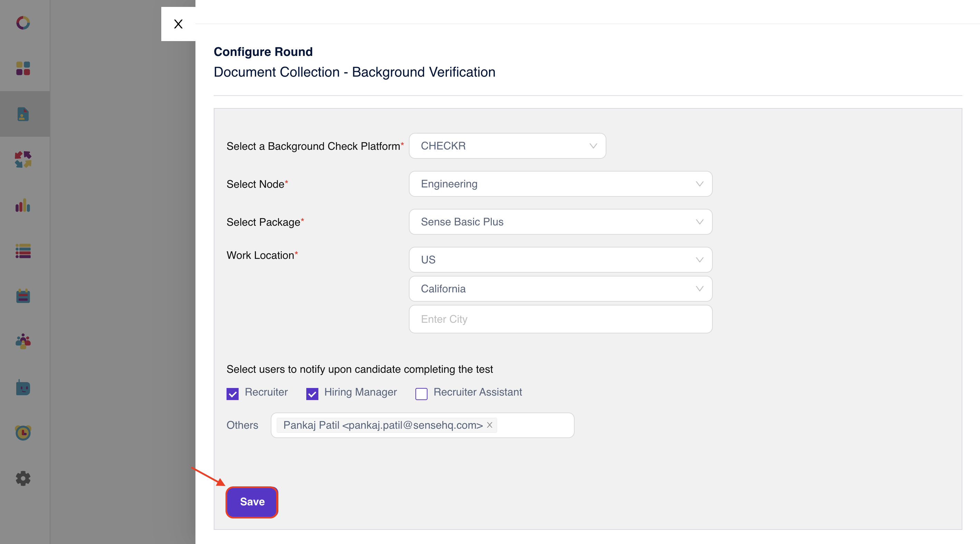Click the Others label
The width and height of the screenshot is (980, 544).
pyautogui.click(x=242, y=425)
